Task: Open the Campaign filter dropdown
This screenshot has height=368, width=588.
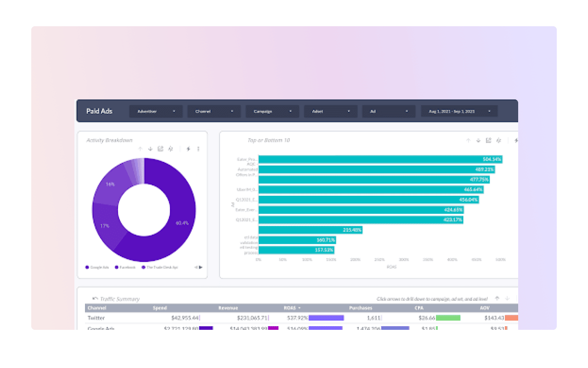Action: pos(272,111)
